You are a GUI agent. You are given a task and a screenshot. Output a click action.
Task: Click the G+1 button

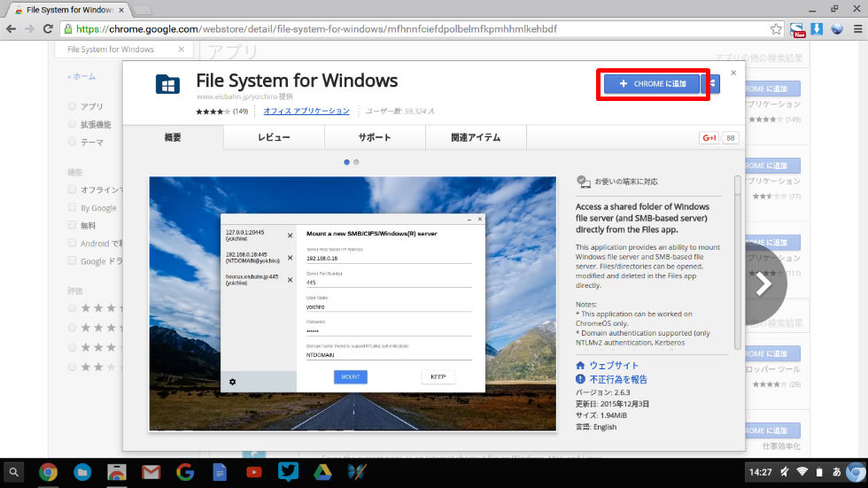(709, 138)
